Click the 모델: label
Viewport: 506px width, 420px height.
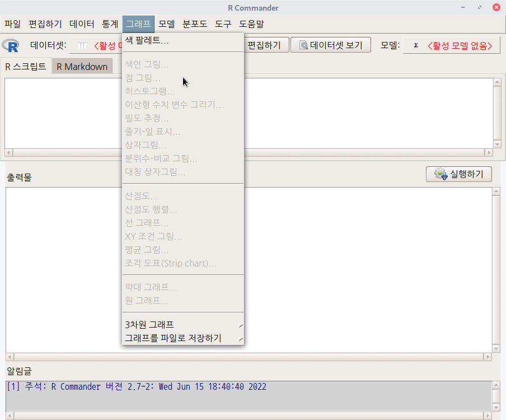tap(390, 45)
